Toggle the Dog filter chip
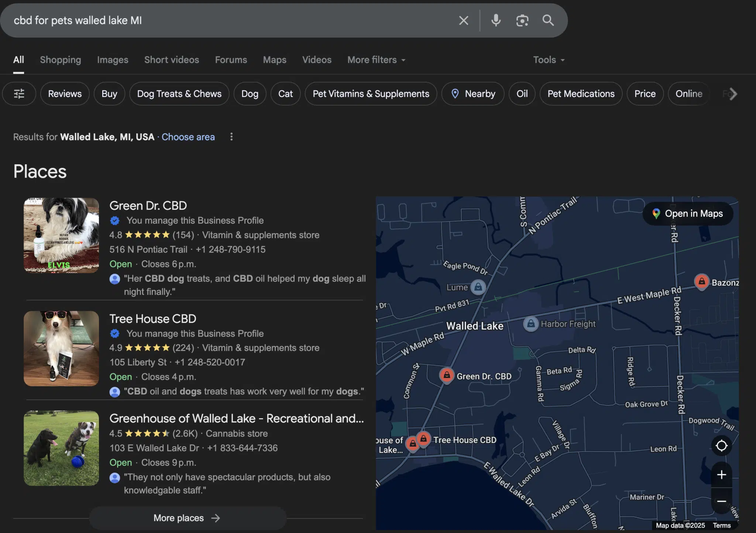 250,94
